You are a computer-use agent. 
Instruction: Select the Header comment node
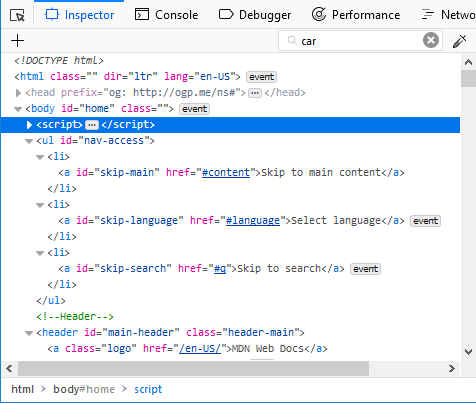point(75,317)
